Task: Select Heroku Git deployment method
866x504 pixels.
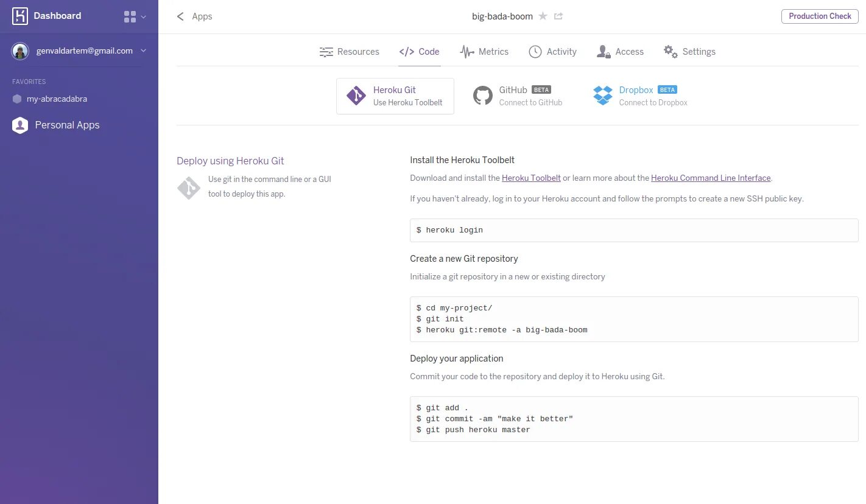Action: coord(395,96)
